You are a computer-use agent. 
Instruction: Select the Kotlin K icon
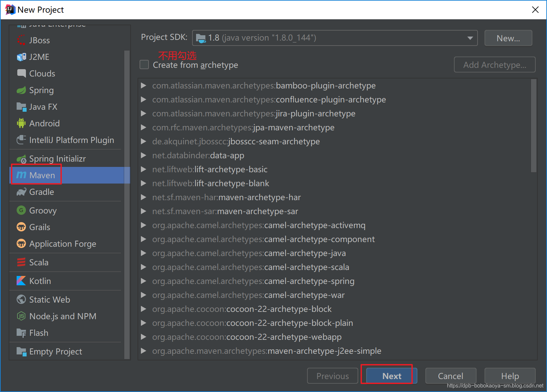tap(21, 281)
